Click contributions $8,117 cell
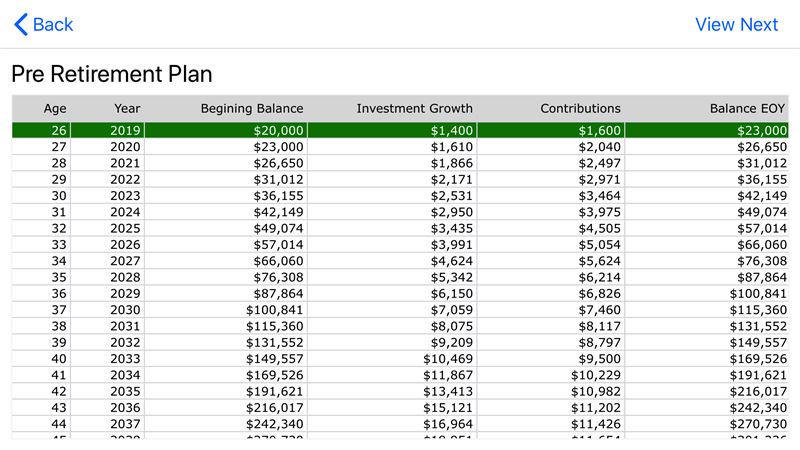Screen dimensions: 800x450 click(551, 326)
